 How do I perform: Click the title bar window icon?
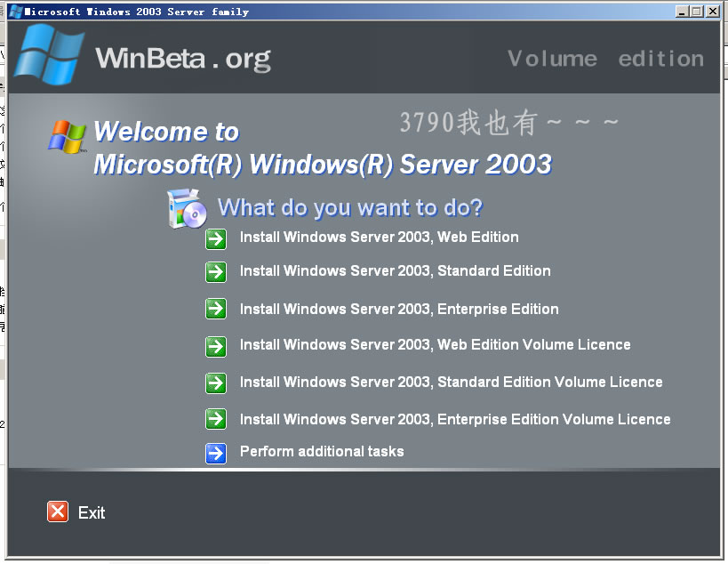coord(16,12)
